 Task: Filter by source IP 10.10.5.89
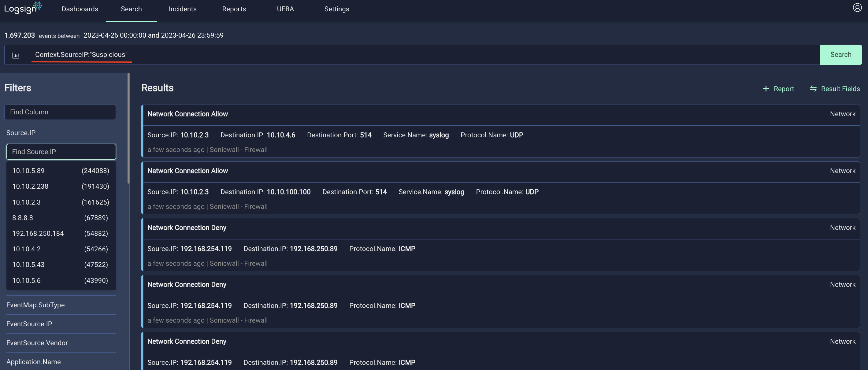(x=61, y=171)
